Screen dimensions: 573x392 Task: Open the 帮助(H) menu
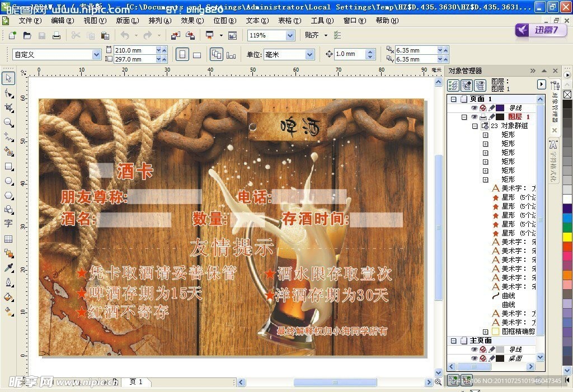[x=387, y=21]
